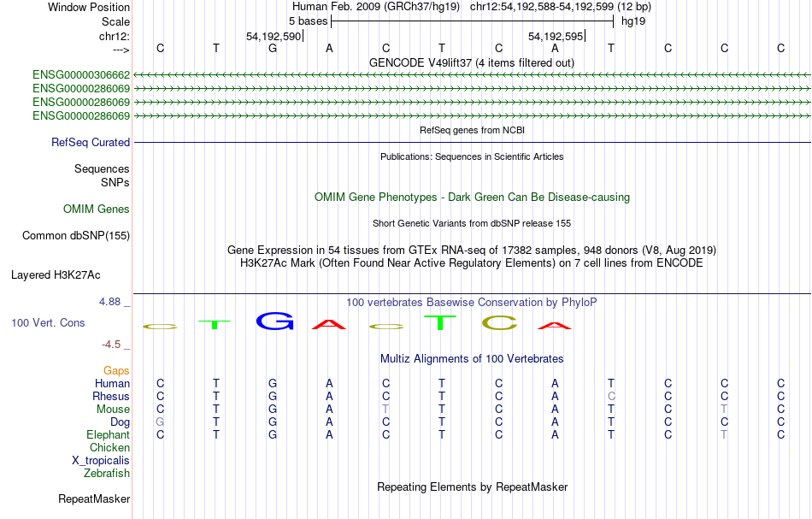The width and height of the screenshot is (812, 519).
Task: Click the reverse-strand arrow ---> label
Action: pyautogui.click(x=121, y=50)
